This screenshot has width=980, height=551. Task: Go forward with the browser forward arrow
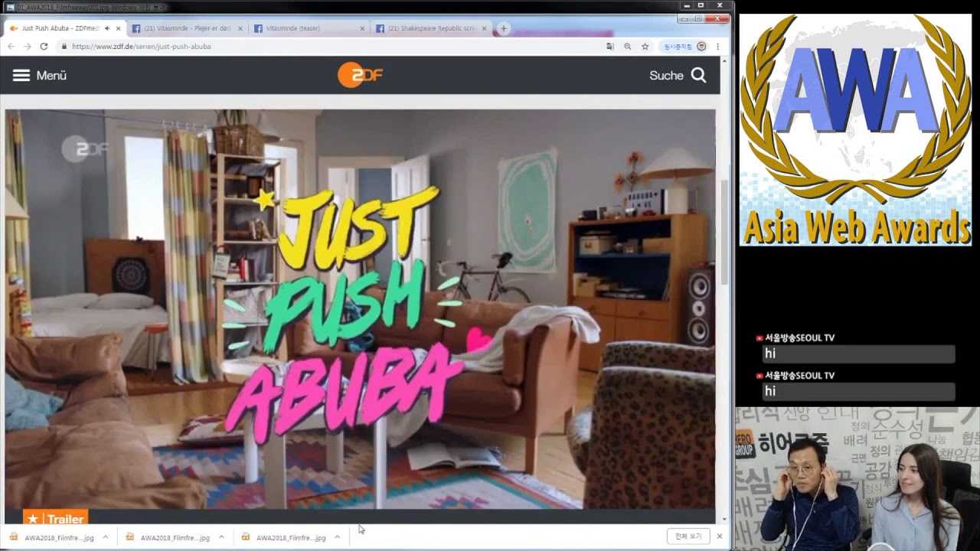27,47
